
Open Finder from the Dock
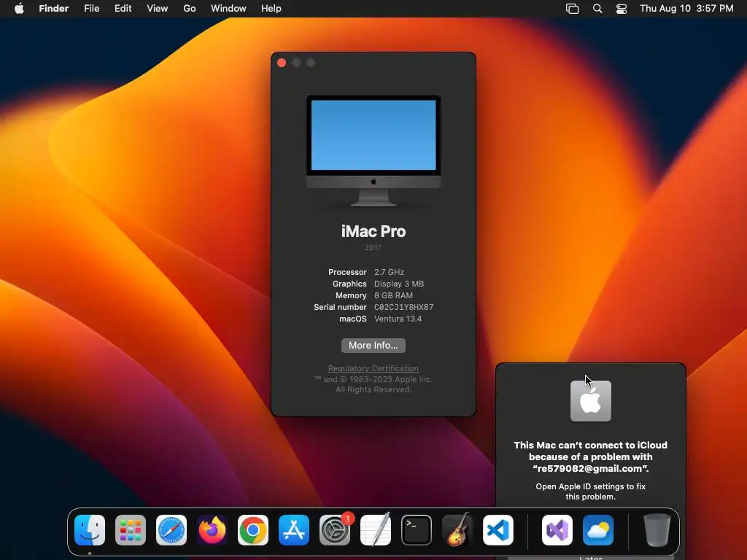click(90, 530)
